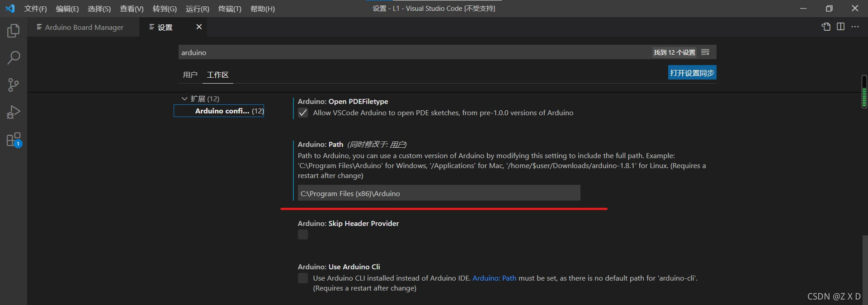Switch to Arduino Board Manager tab

coord(84,27)
